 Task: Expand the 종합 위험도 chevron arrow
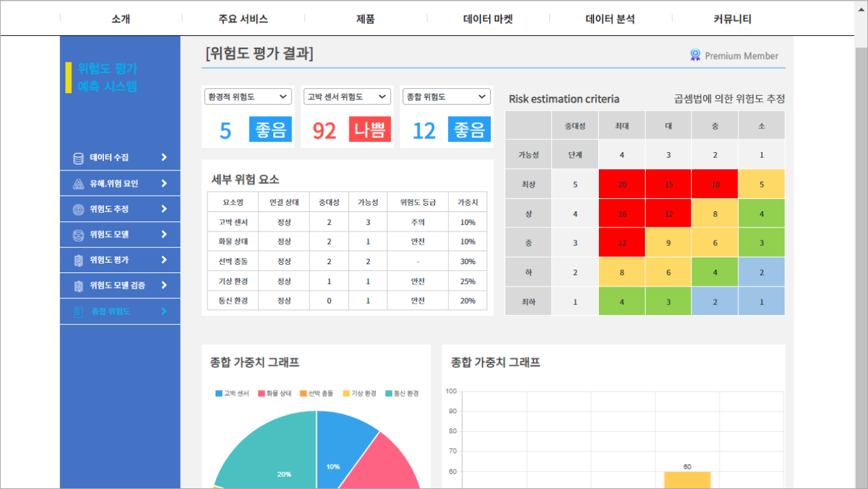pyautogui.click(x=164, y=311)
